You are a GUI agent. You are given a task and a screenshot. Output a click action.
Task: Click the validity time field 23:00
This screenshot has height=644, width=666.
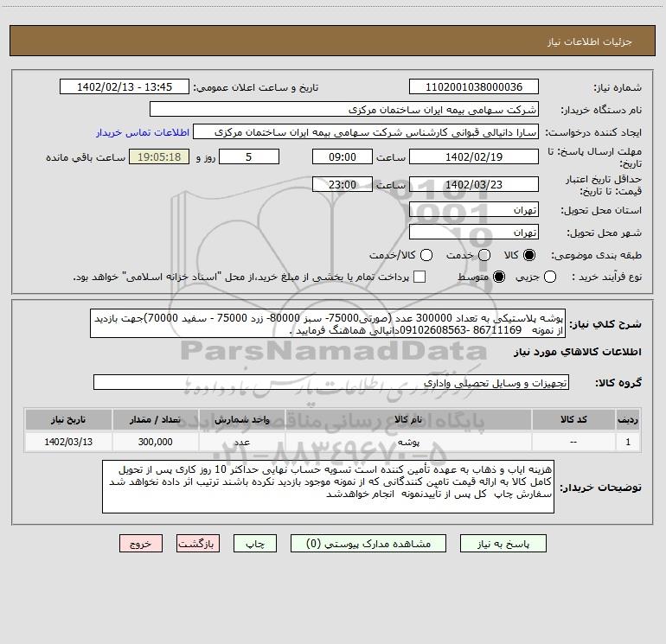[x=343, y=185]
